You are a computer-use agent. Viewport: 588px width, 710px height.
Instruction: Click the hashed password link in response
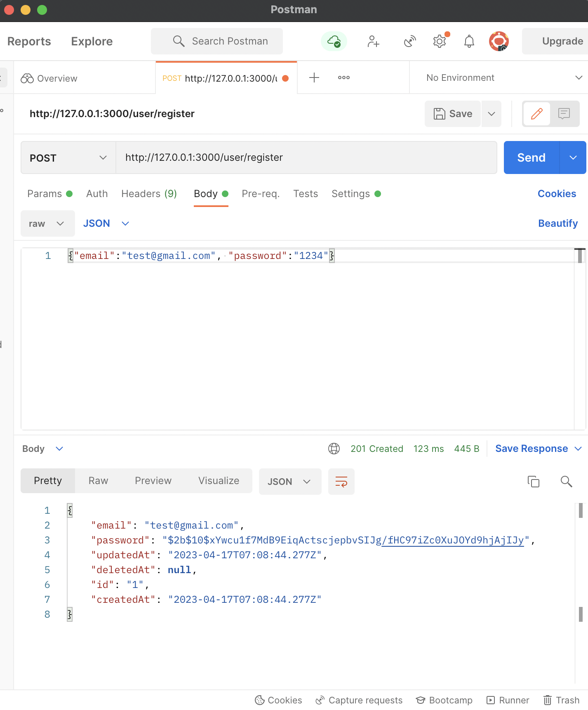[x=453, y=540]
